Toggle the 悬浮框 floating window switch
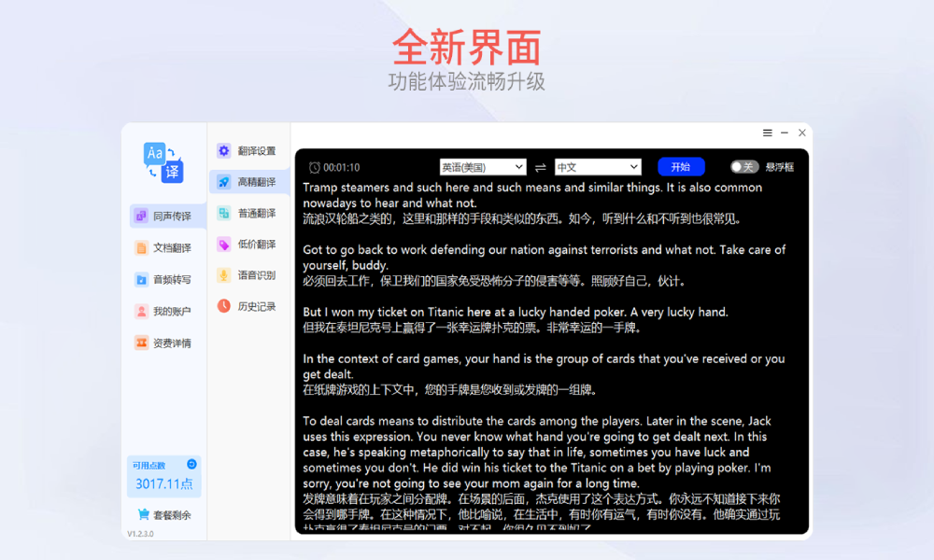Screen dimensions: 934x560 pos(743,167)
